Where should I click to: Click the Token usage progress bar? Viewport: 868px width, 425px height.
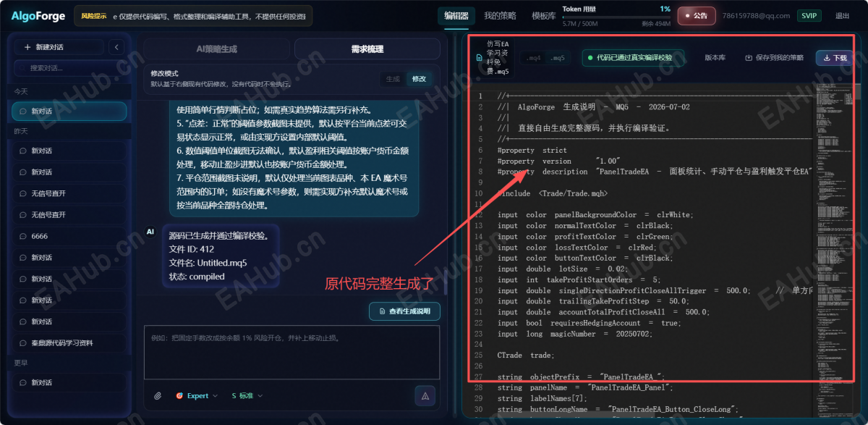[x=616, y=17]
